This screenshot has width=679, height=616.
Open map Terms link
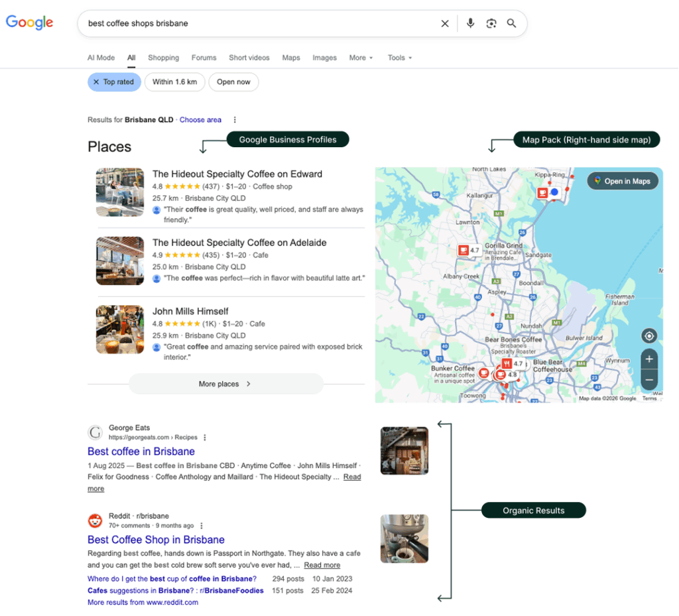coord(649,399)
